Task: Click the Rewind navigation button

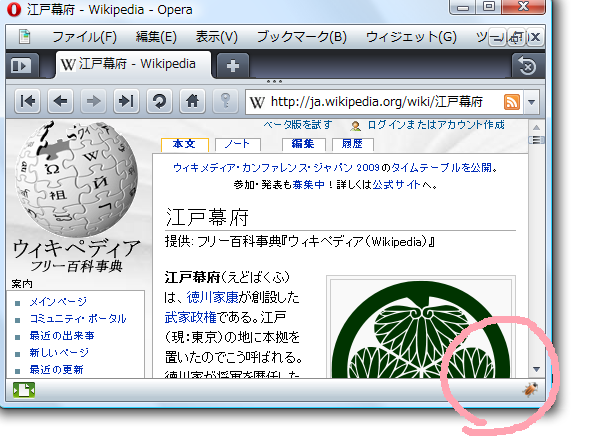Action: tap(28, 101)
